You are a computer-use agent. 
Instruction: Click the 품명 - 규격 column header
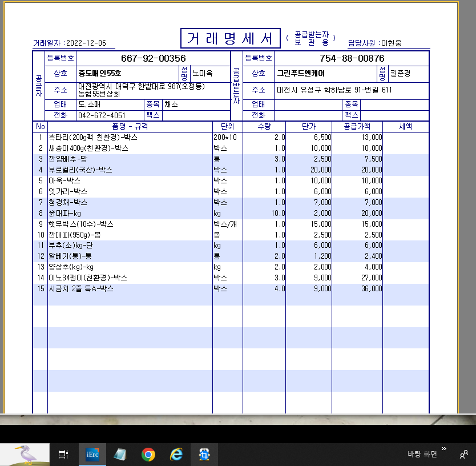(x=130, y=127)
